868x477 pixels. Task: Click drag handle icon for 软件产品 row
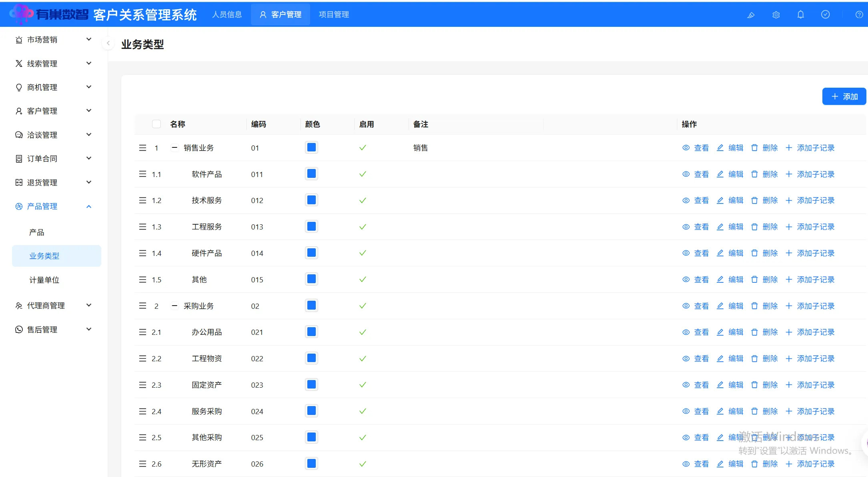142,174
